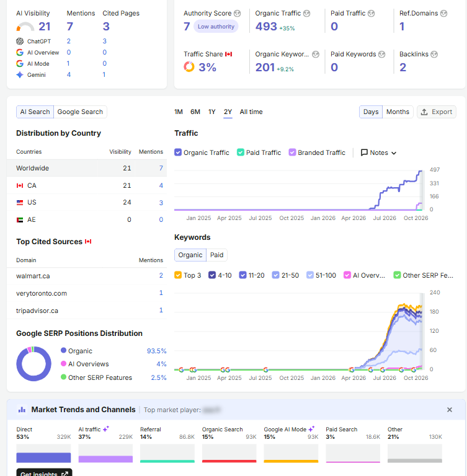Click the Organic Traffic globe info icon
This screenshot has width=467, height=476.
[307, 14]
